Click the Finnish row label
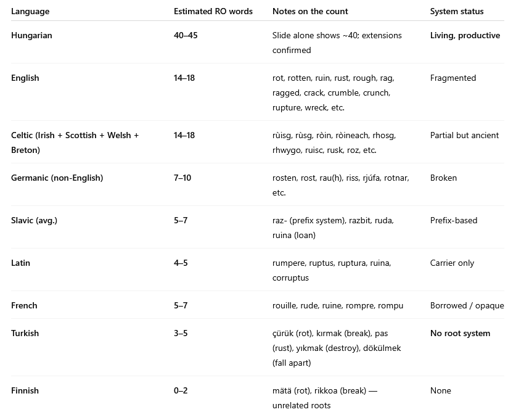This screenshot has height=420, width=516. coord(25,390)
